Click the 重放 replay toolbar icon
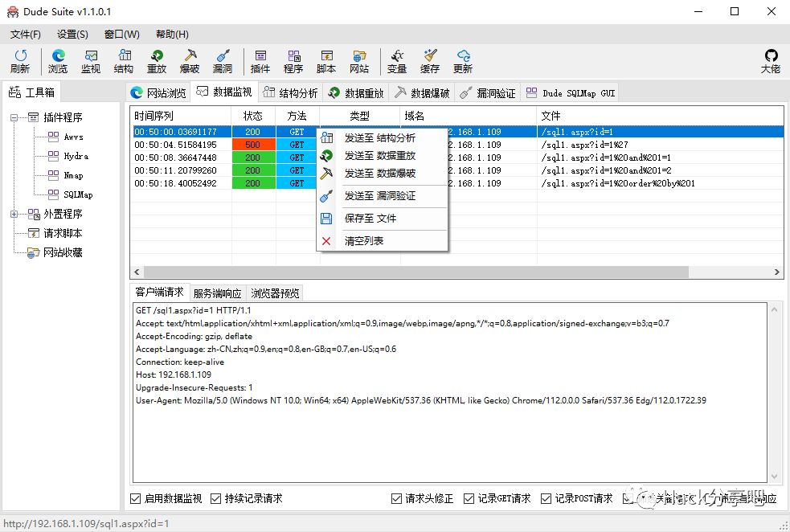This screenshot has height=532, width=790. [157, 61]
